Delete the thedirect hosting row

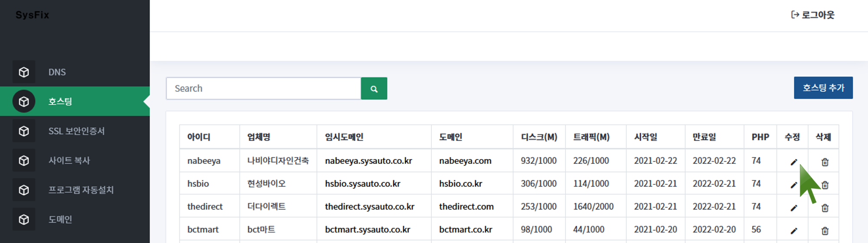pyautogui.click(x=825, y=208)
